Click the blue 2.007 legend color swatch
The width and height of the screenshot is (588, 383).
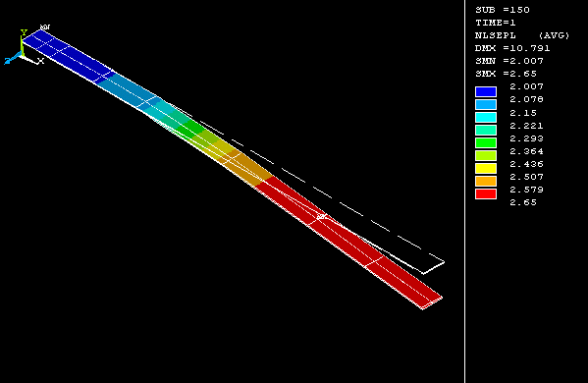coord(486,92)
